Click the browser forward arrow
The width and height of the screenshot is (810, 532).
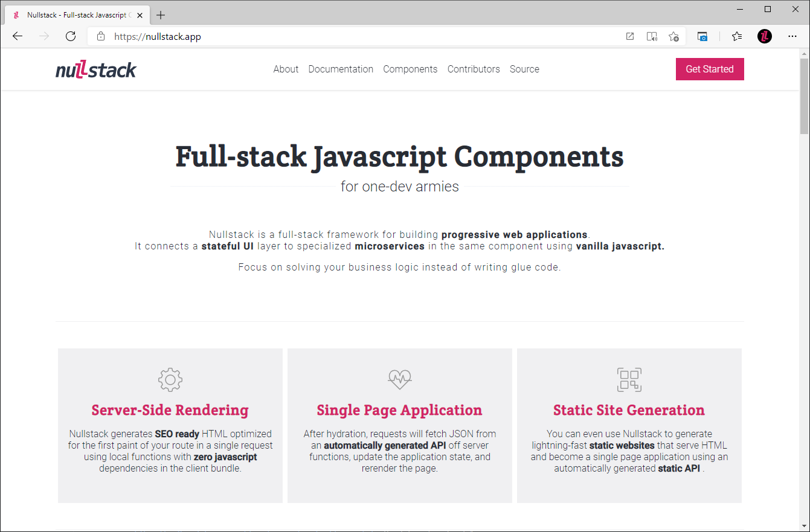point(44,36)
